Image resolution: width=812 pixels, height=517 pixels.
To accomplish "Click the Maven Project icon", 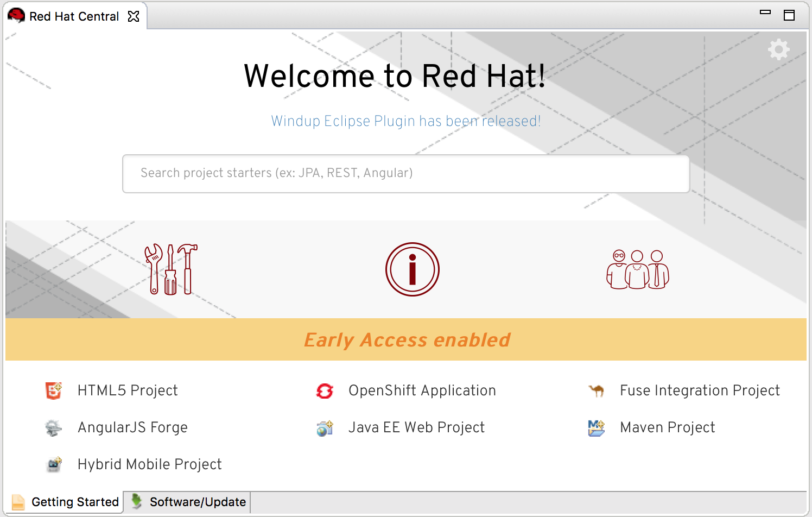I will click(x=596, y=428).
